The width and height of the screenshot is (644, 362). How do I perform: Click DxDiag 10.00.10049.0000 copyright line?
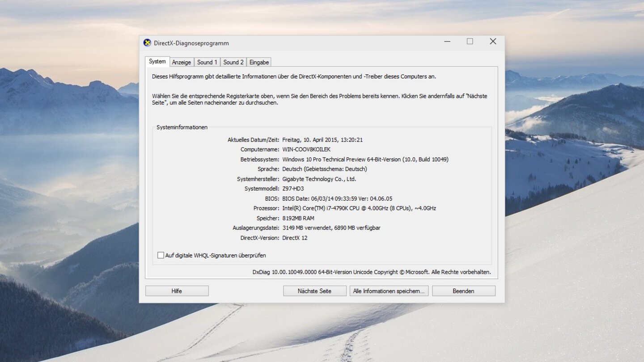click(x=372, y=272)
